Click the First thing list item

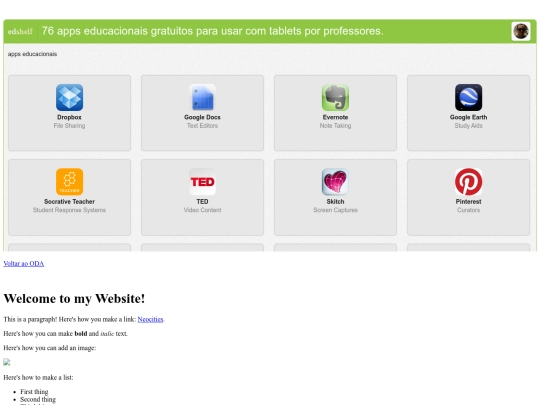pos(34,392)
